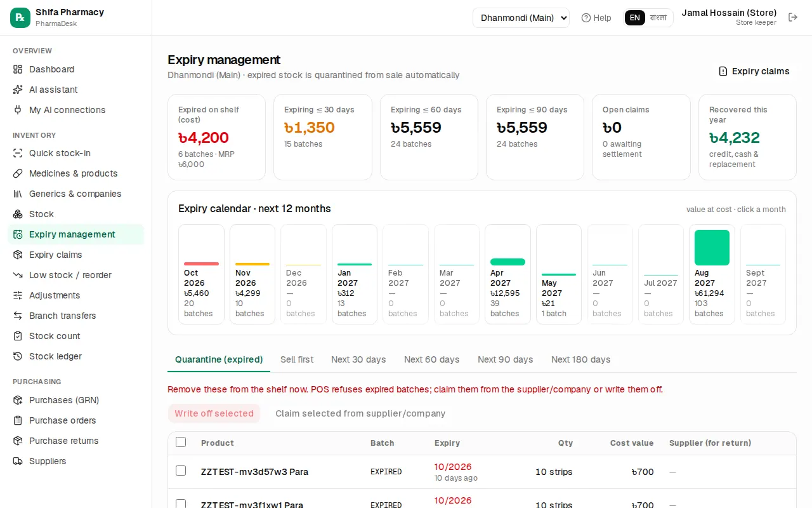812x508 pixels.
Task: Click the logout icon beside Jamal Hossain
Action: [793, 17]
